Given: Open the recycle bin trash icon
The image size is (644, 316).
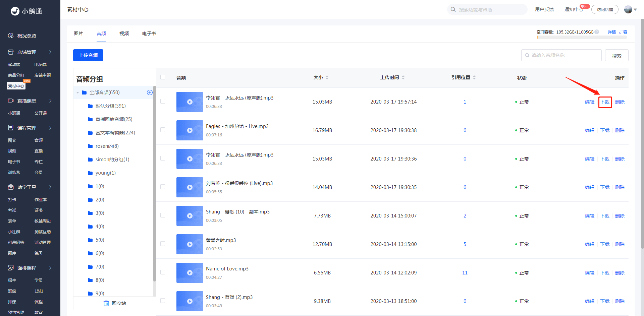Looking at the screenshot, I should [x=106, y=303].
